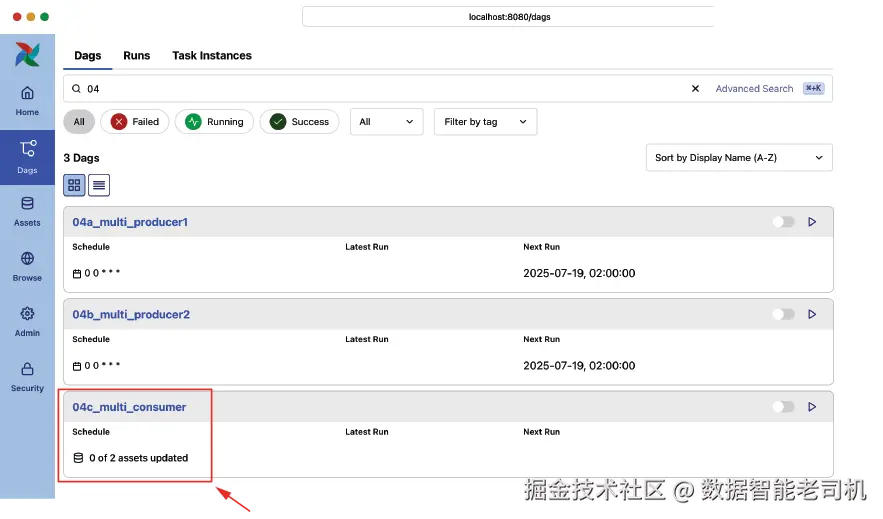The image size is (883, 519).
Task: Select the Runs tab
Action: pyautogui.click(x=137, y=56)
